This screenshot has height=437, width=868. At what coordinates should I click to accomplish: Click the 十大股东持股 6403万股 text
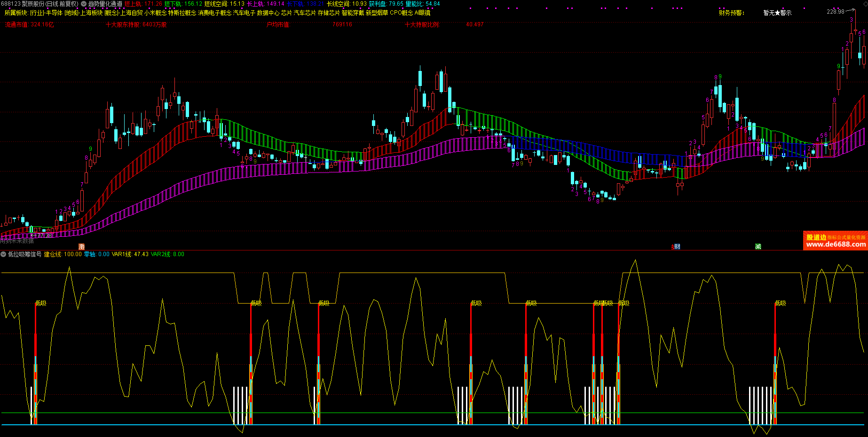tap(136, 24)
